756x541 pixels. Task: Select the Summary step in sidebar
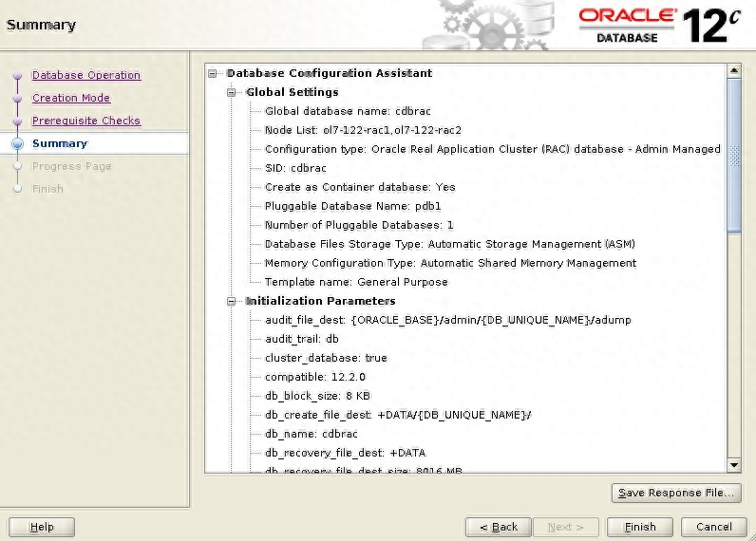click(60, 143)
